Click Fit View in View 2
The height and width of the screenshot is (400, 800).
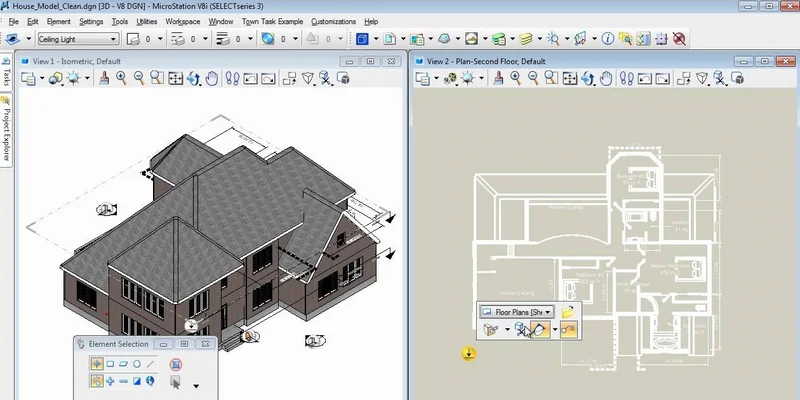tap(570, 79)
